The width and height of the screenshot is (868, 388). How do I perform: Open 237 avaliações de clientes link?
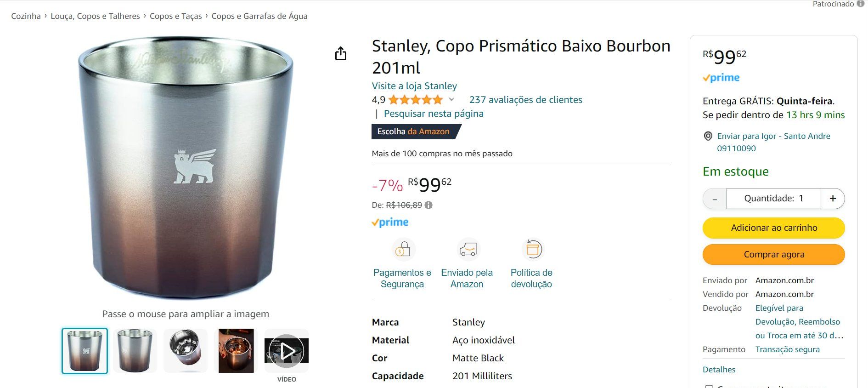pyautogui.click(x=525, y=100)
